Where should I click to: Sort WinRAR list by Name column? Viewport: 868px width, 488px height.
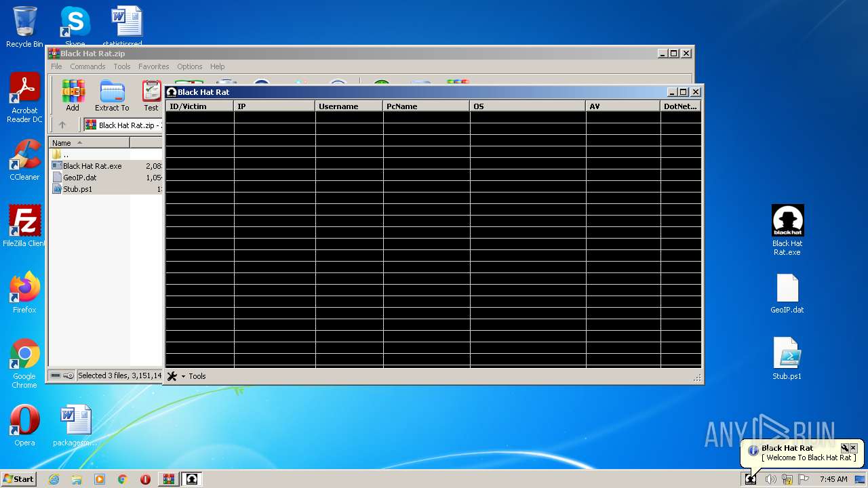[x=90, y=143]
